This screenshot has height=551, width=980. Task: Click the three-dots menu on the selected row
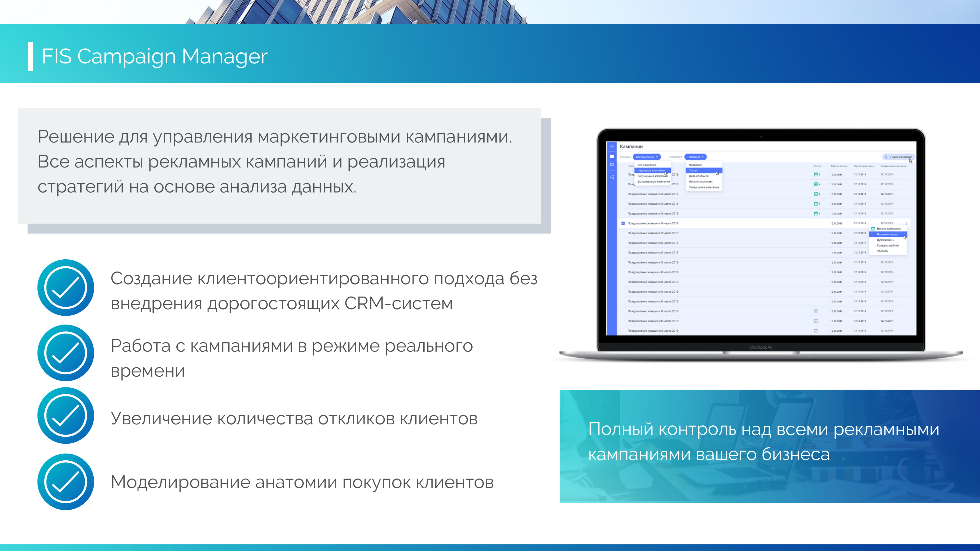tap(906, 223)
